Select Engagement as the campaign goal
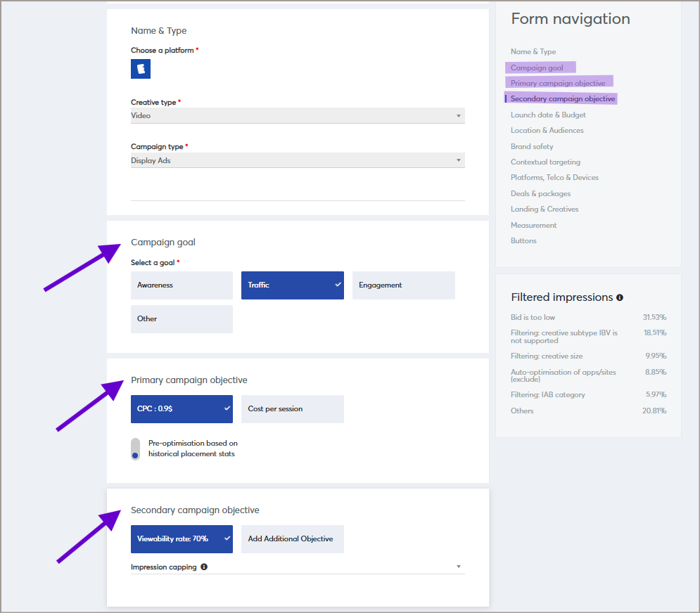The image size is (700, 613). (403, 285)
